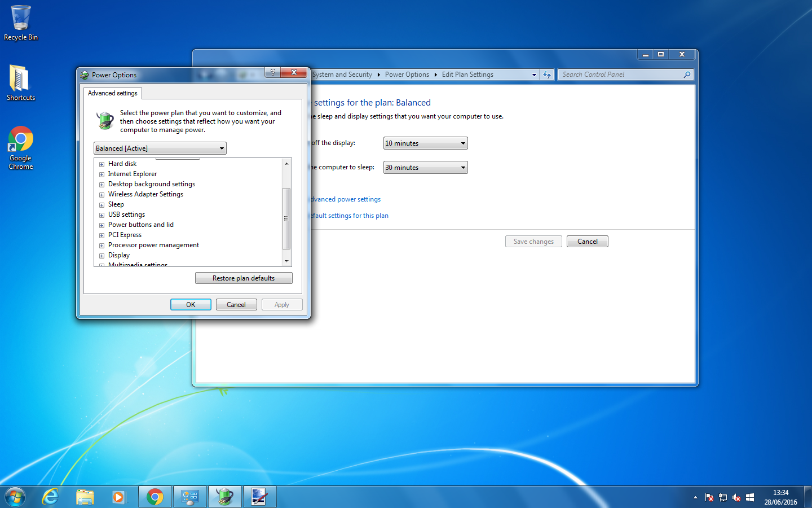Expand the Sleep settings node
812x508 pixels.
[102, 205]
